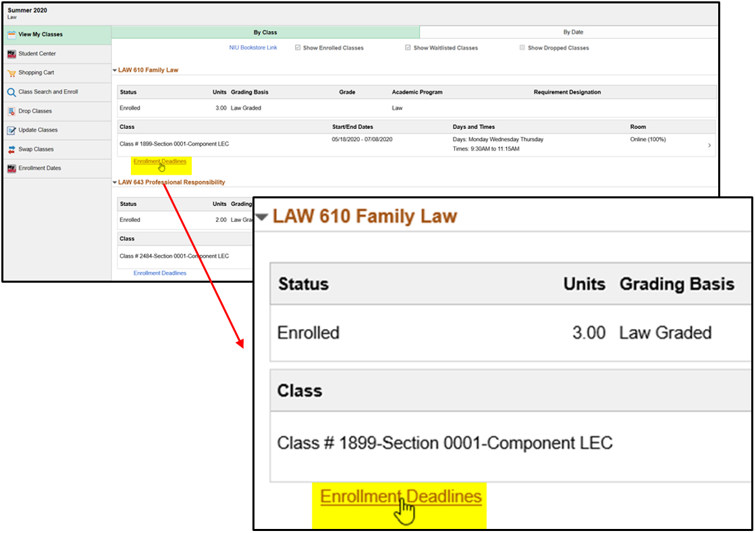Click the Enrollment Dates icon

11,169
